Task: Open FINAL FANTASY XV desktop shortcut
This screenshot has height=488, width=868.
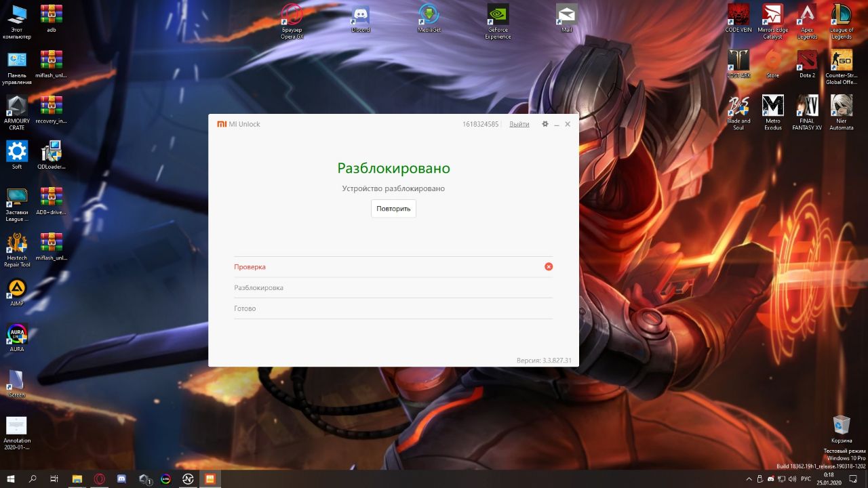Action: pyautogui.click(x=807, y=113)
